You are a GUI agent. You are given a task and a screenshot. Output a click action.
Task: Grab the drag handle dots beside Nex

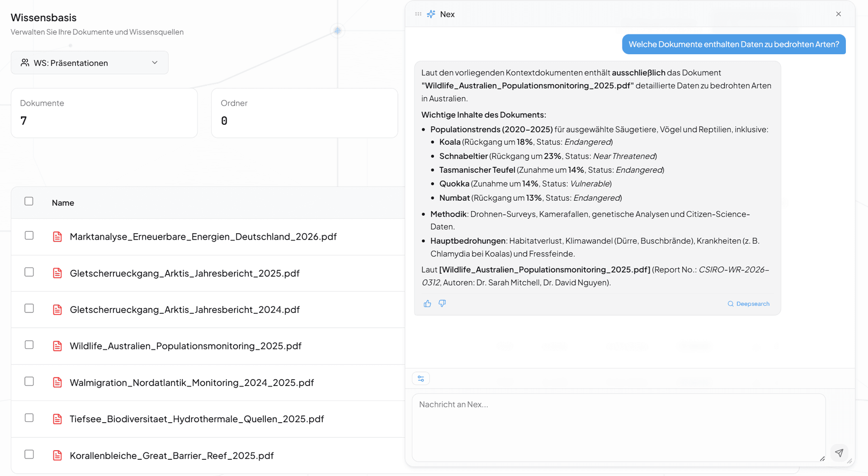tap(418, 14)
